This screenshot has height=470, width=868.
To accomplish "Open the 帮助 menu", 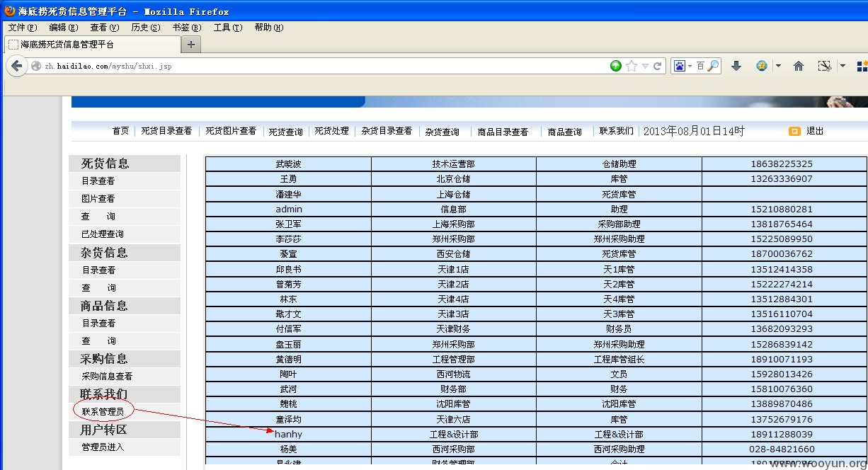I will coord(268,28).
